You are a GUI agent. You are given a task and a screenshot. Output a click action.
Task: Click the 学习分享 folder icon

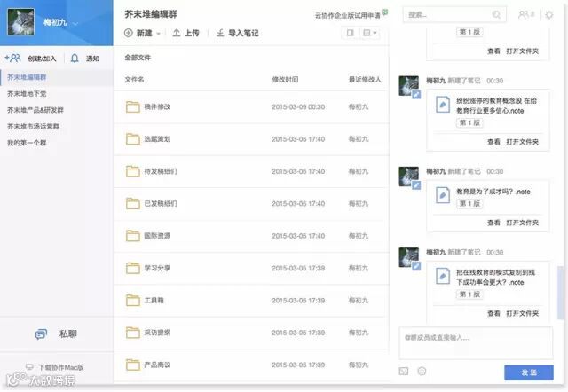(133, 268)
